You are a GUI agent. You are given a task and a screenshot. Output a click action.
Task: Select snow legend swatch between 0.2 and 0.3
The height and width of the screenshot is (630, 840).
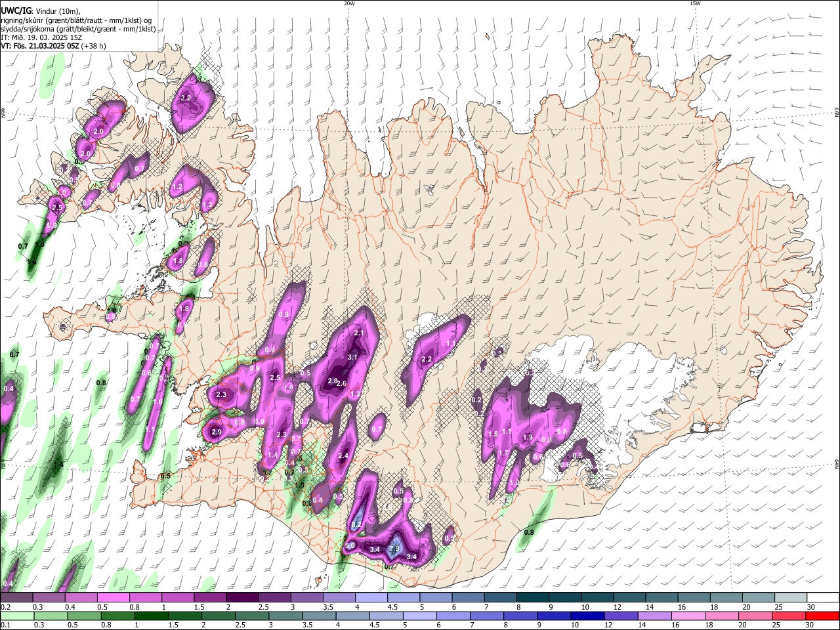[x=16, y=598]
